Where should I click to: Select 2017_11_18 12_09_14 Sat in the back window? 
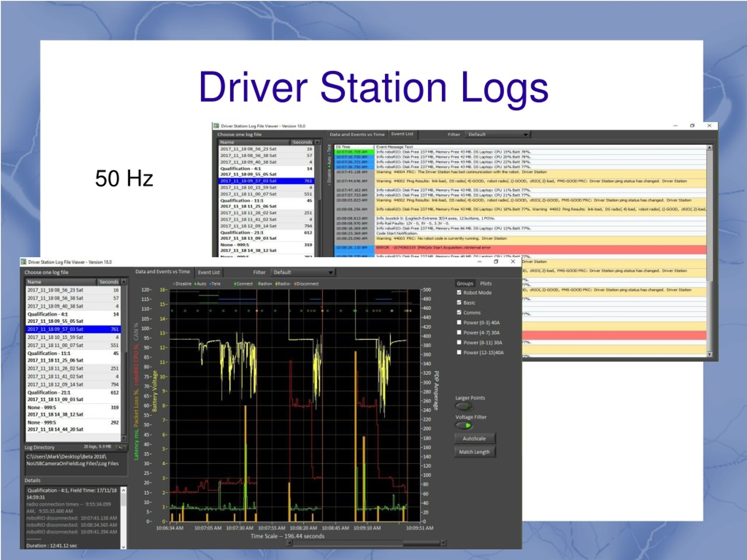click(266, 226)
